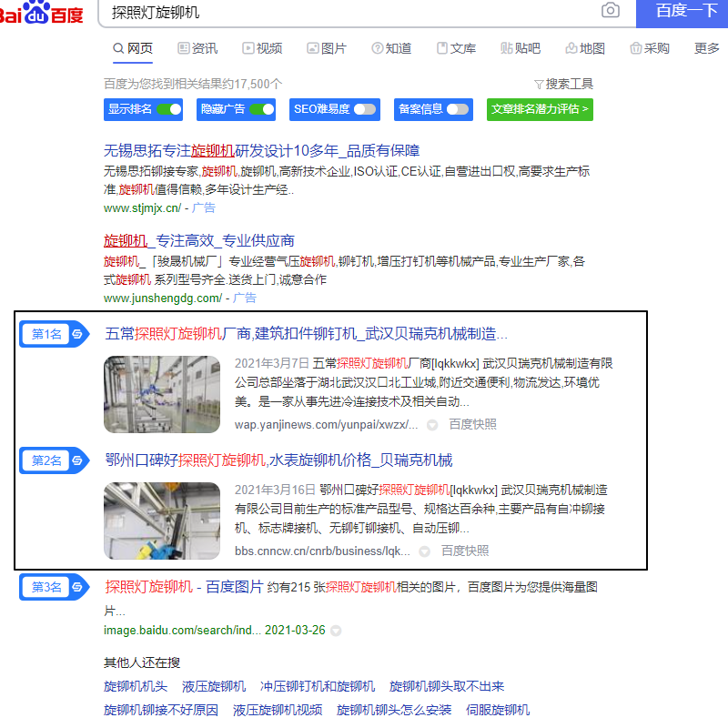Click the machinery thumbnail of second result
This screenshot has height=728, width=728.
pos(162,521)
